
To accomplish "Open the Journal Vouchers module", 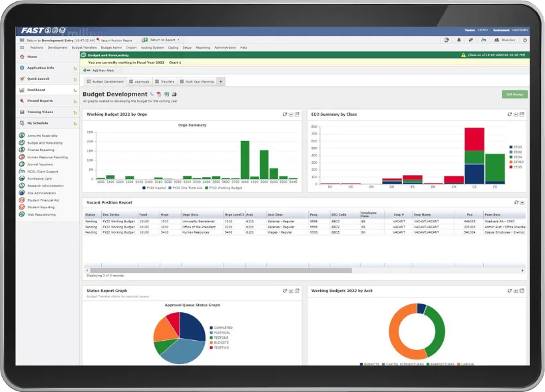I will pos(40,164).
